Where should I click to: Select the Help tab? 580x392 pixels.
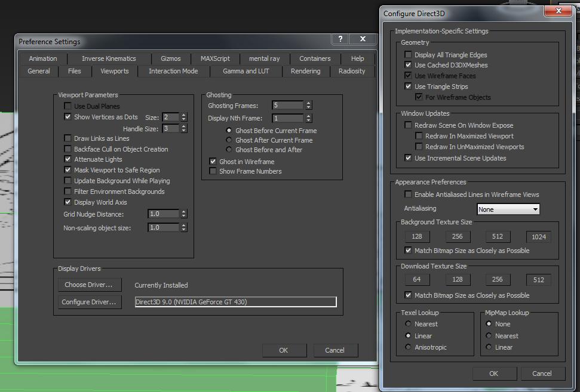(x=357, y=58)
